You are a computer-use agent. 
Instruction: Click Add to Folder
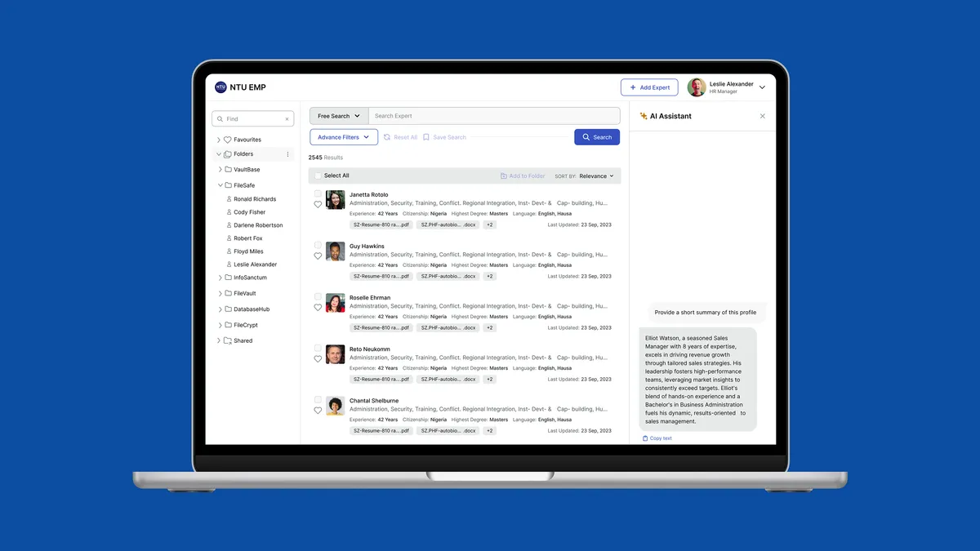click(x=523, y=176)
